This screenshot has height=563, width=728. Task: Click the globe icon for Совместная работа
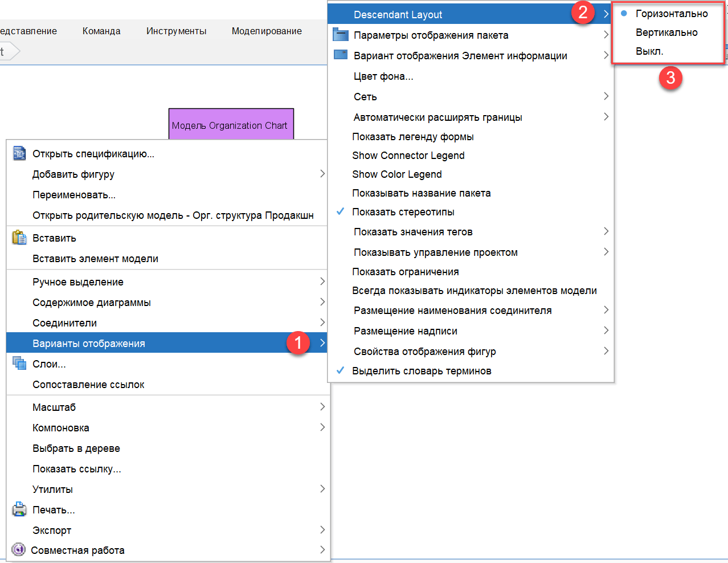pos(18,550)
